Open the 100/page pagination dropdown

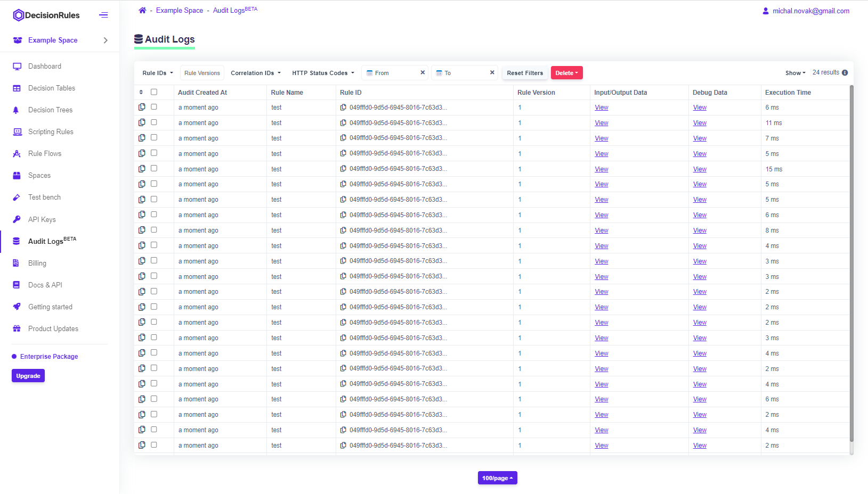pos(497,478)
